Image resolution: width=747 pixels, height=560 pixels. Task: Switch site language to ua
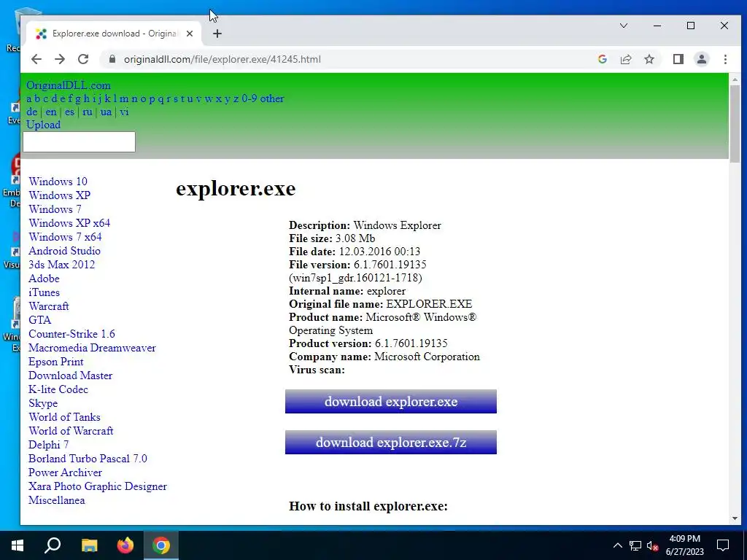(x=106, y=112)
